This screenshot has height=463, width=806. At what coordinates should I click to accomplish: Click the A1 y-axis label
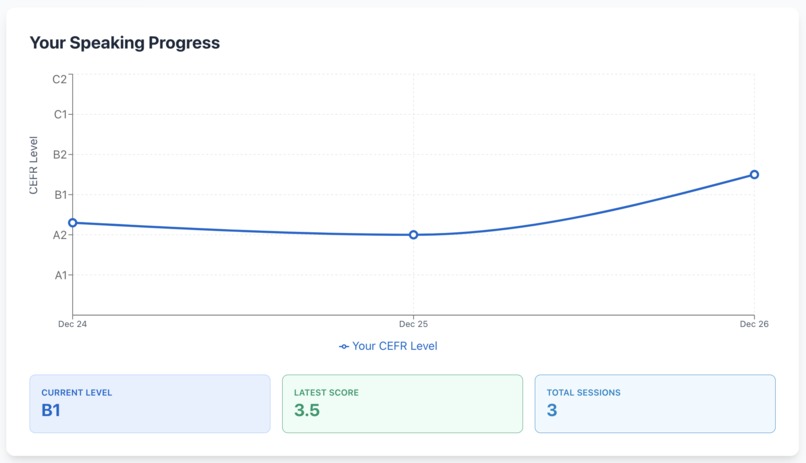click(x=61, y=275)
